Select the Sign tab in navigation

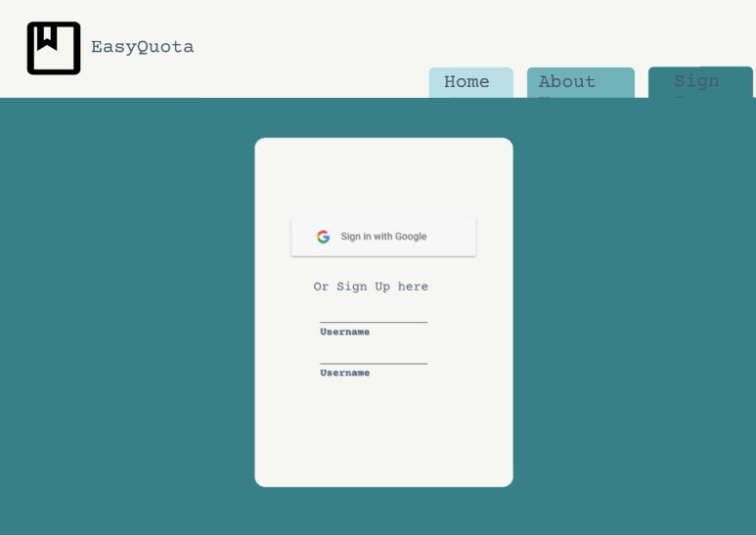[700, 82]
